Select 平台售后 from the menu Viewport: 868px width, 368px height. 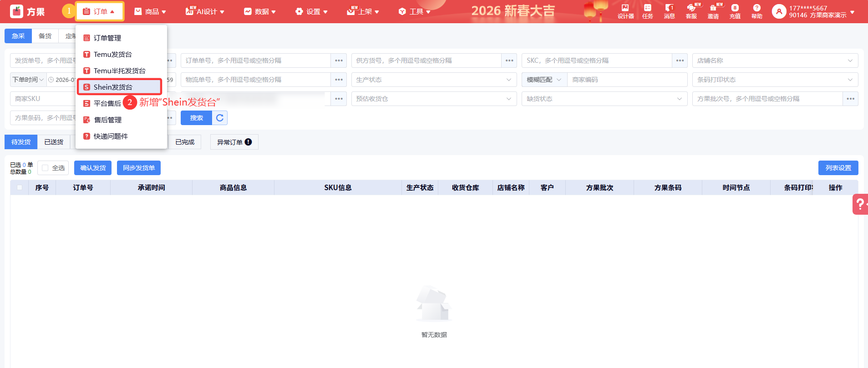(x=102, y=103)
